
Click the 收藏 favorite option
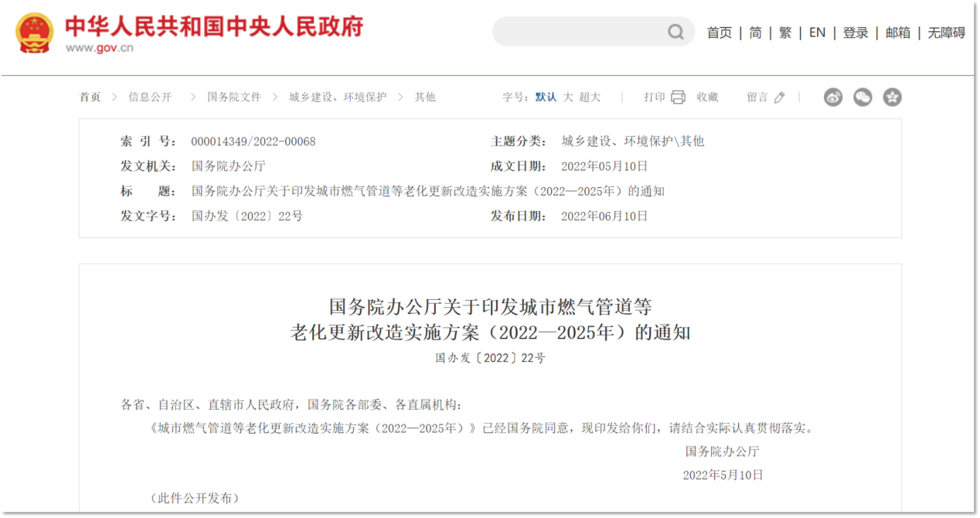coord(709,97)
